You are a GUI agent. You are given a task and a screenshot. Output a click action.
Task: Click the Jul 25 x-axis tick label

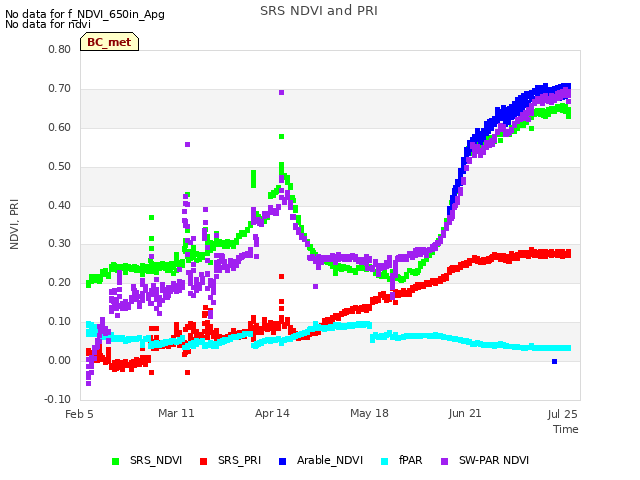pos(562,414)
